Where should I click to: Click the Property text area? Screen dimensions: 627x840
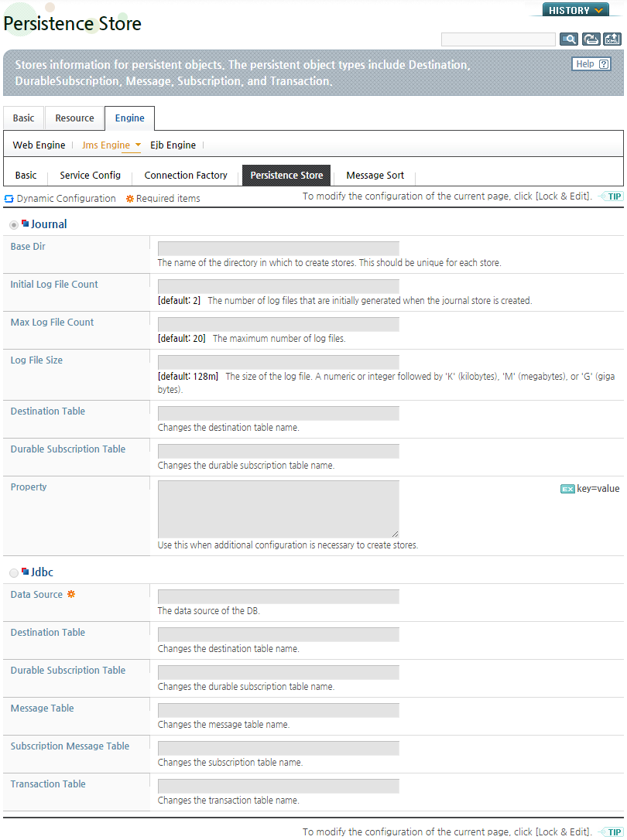(x=279, y=509)
